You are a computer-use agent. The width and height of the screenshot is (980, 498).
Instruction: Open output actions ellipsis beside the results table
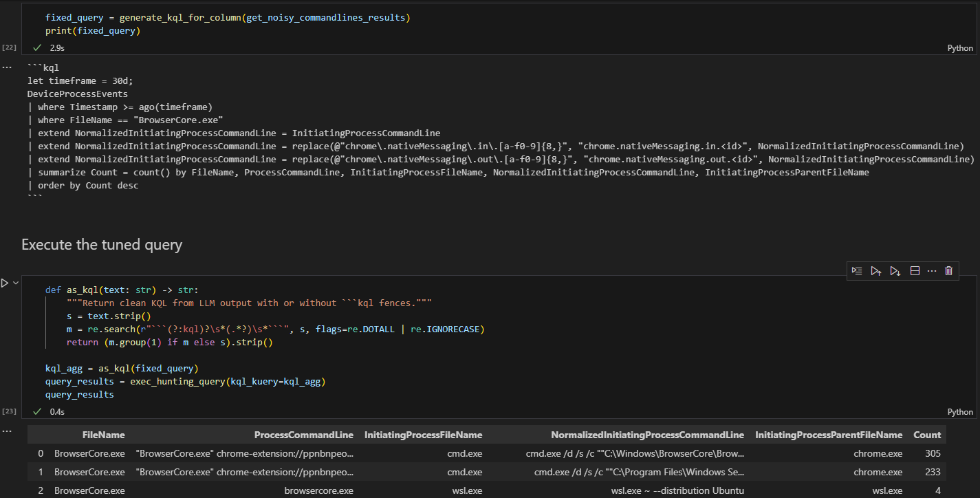[x=6, y=431]
